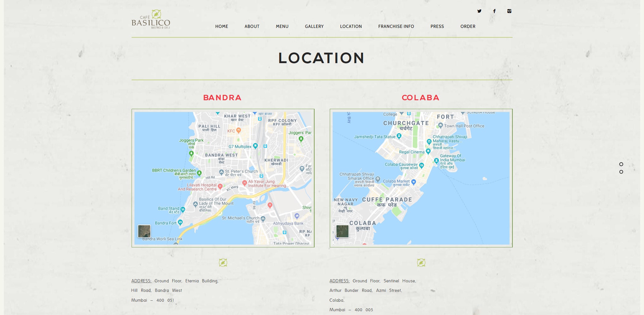Go to the Gallery page
This screenshot has height=315, width=644.
pyautogui.click(x=314, y=27)
